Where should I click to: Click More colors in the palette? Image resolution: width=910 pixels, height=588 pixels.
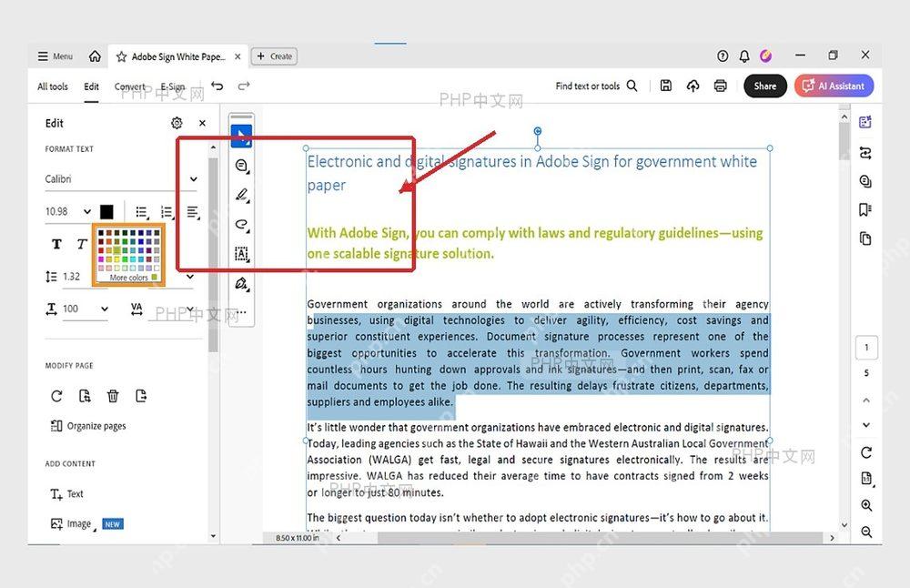pyautogui.click(x=129, y=278)
